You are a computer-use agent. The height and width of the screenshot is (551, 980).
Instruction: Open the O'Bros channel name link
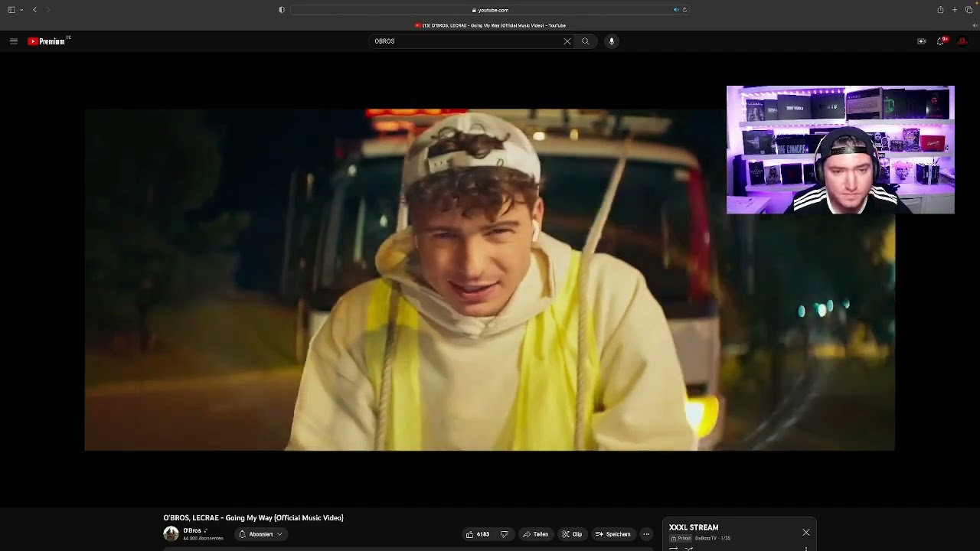pyautogui.click(x=192, y=530)
